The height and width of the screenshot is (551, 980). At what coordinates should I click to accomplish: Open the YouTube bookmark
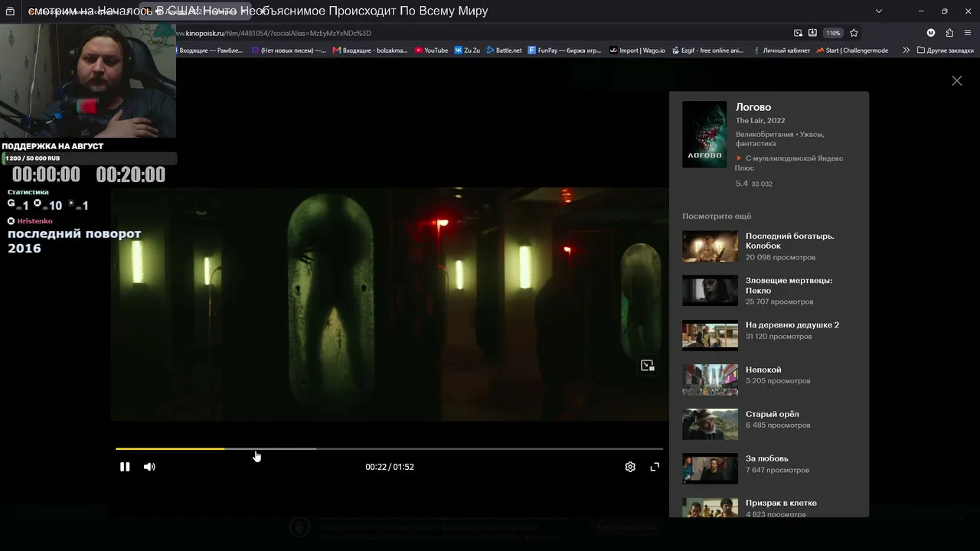(x=432, y=51)
